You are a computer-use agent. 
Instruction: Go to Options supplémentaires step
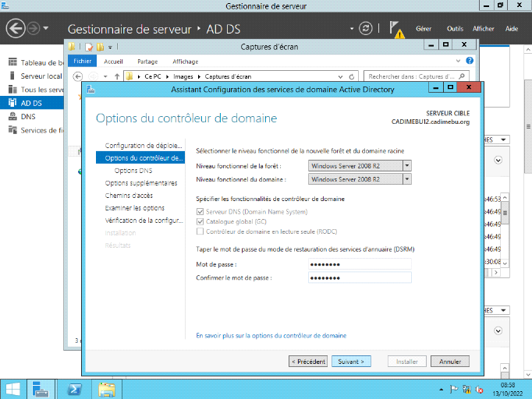coord(141,183)
